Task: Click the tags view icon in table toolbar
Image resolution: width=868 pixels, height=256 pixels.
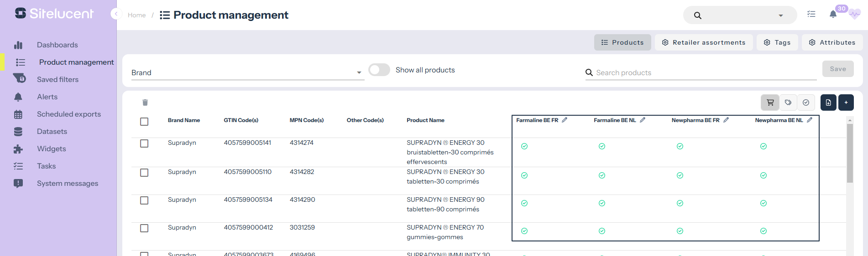Action: (788, 102)
